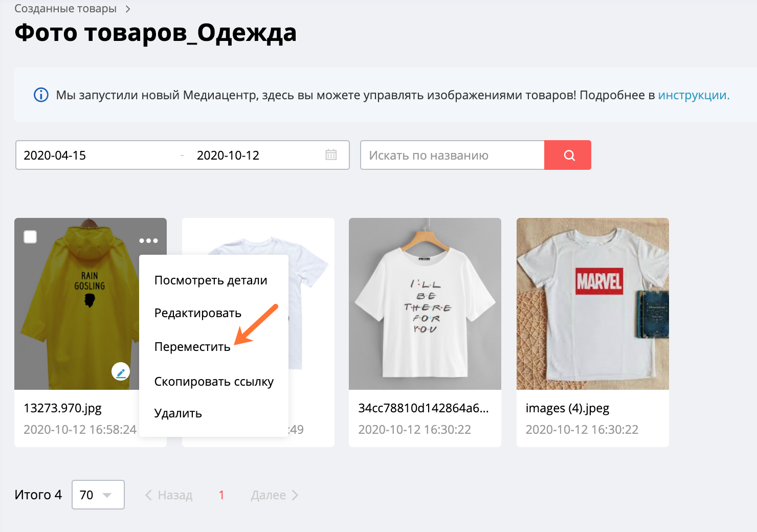Click the breadcrumb chevron after Созданные товары
Viewport: 757px width, 532px height.
128,9
